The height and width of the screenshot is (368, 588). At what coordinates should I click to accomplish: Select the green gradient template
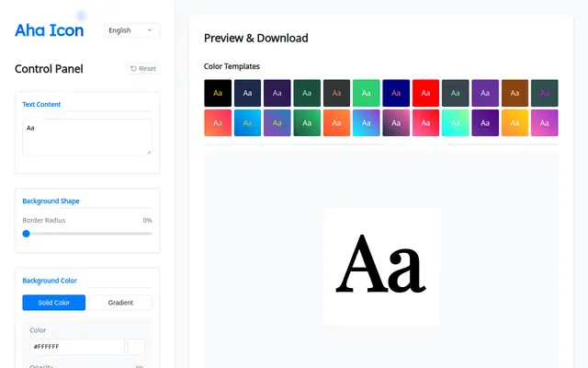(x=307, y=122)
